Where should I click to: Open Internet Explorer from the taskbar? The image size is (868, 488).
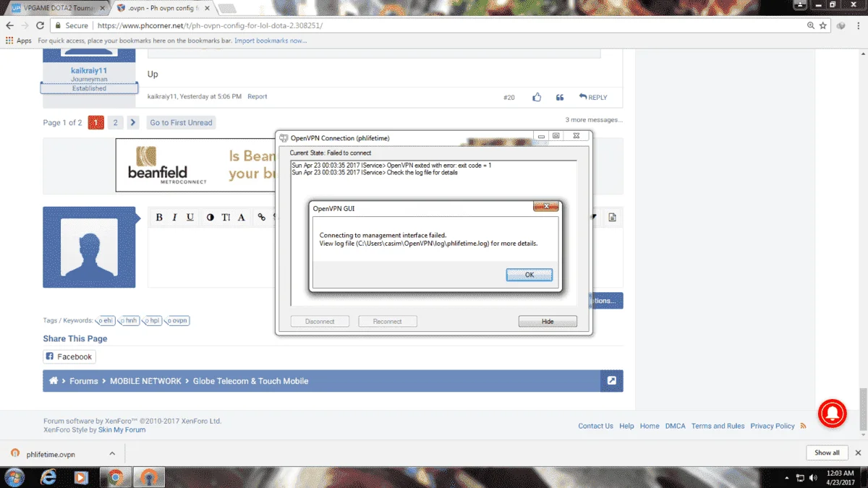48,477
